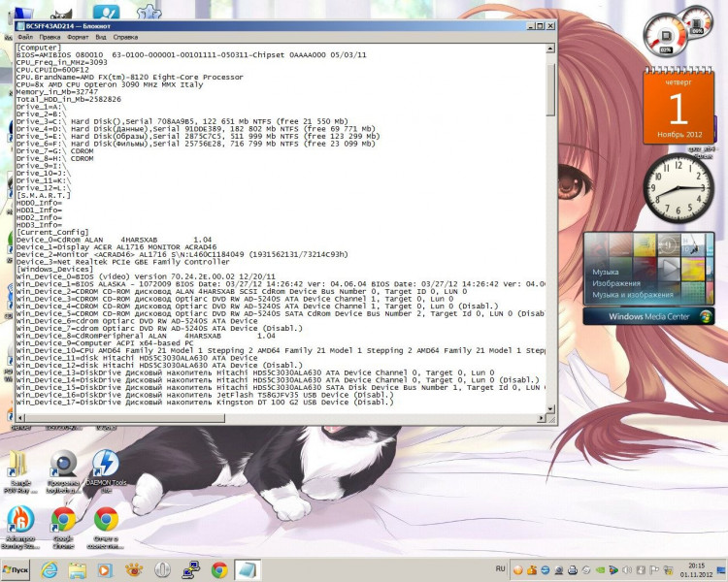Viewport: 728px width, 582px height.
Task: Click the printer tray icon
Action: coord(573,569)
